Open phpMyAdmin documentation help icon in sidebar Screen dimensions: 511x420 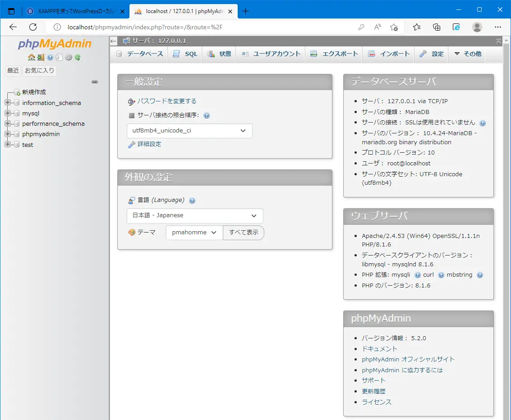click(50, 58)
